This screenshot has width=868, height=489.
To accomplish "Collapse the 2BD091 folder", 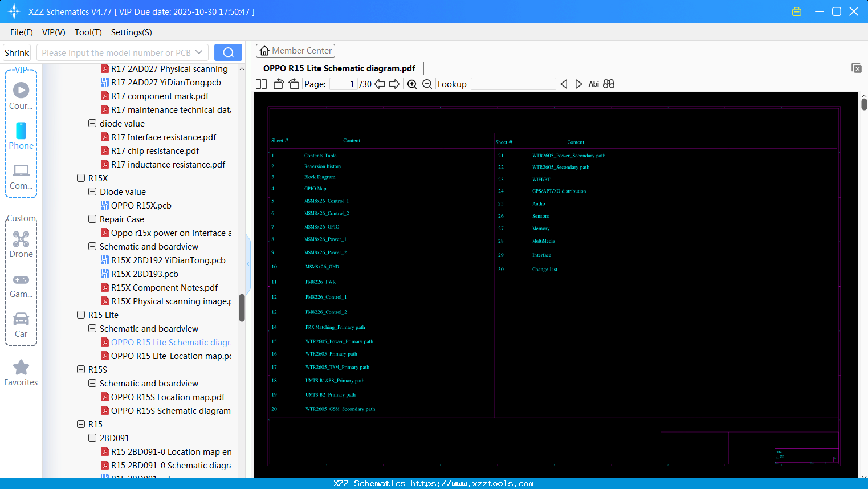I will coord(92,438).
